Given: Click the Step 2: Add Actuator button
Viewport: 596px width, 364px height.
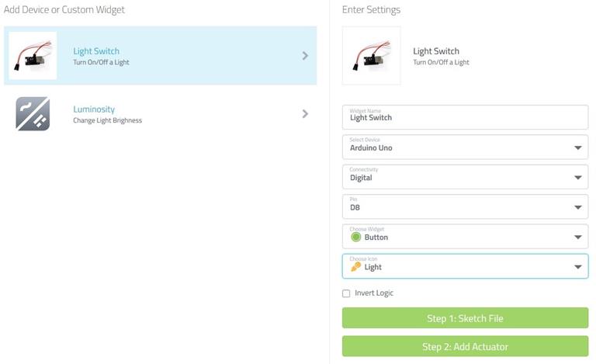Looking at the screenshot, I should coord(465,346).
